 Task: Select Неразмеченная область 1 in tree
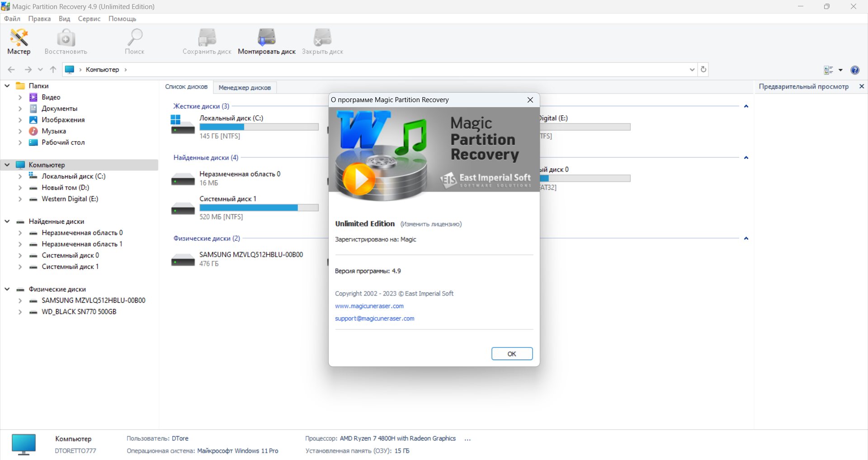click(x=82, y=244)
